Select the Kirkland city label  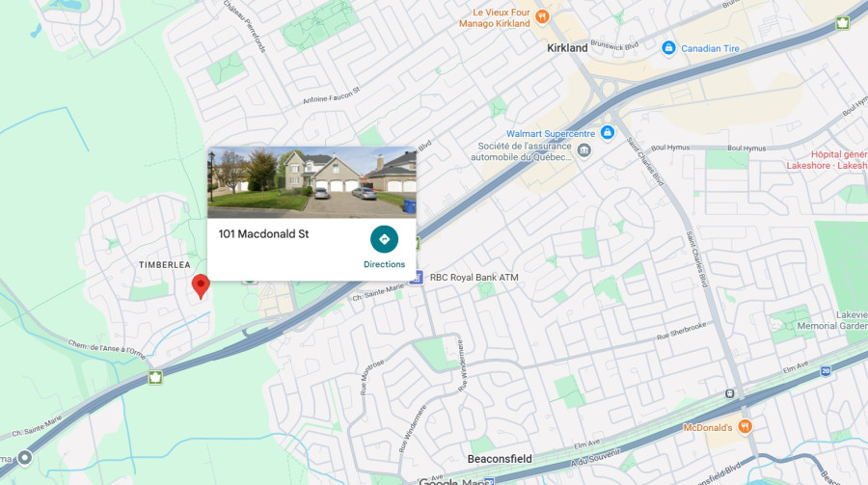point(567,48)
